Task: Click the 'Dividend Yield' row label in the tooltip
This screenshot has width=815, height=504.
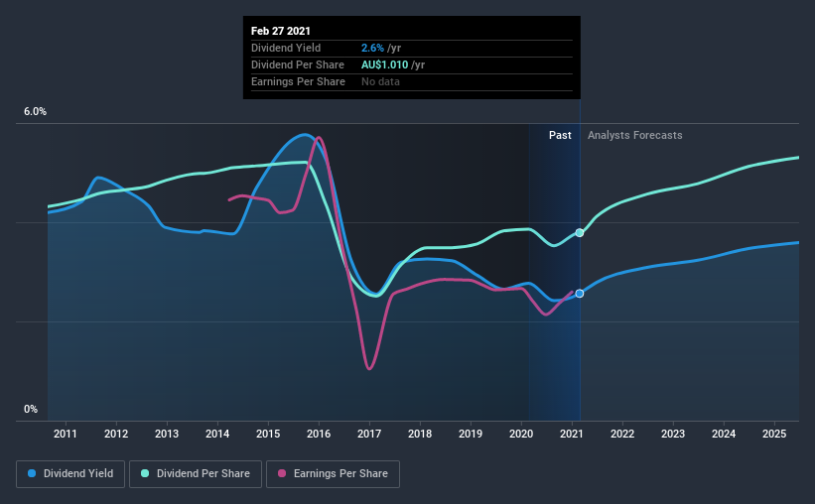Action: 286,48
